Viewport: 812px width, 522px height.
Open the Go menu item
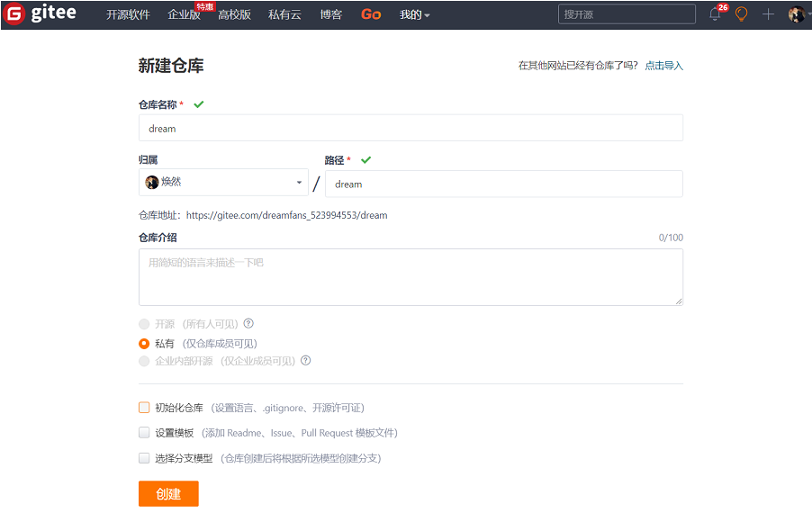click(371, 15)
